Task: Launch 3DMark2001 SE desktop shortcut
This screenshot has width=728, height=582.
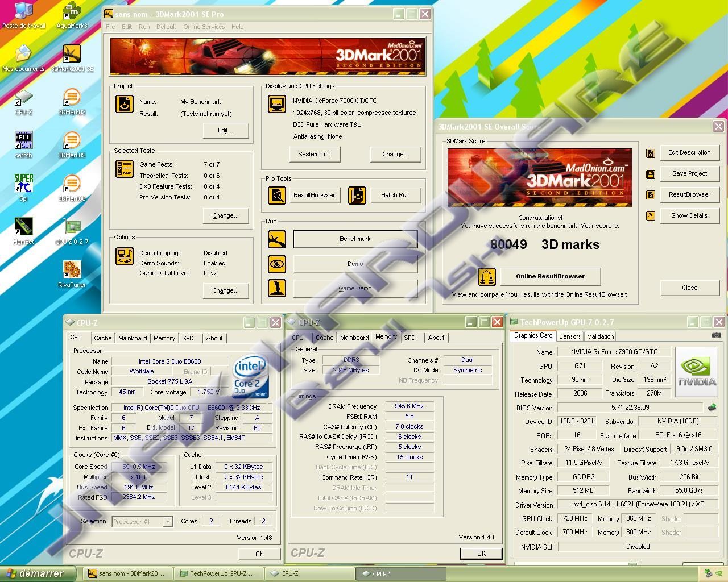Action: coord(72,59)
